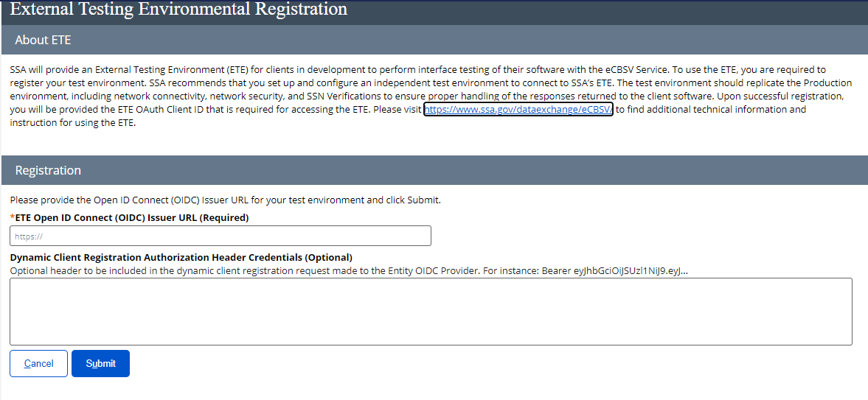Viewport: 868px width, 400px height.
Task: Submit the registration form
Action: click(x=100, y=363)
